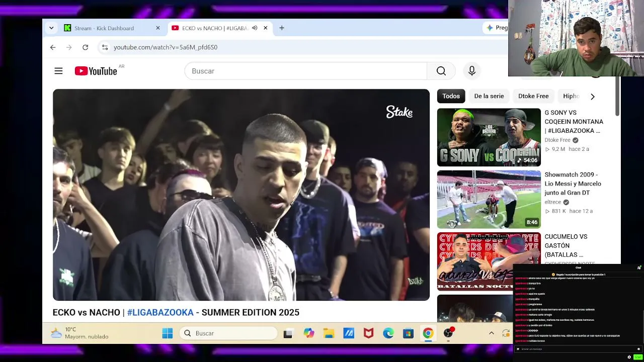The image size is (644, 362).
Task: Open File Explorer from the taskbar
Action: pos(329,333)
